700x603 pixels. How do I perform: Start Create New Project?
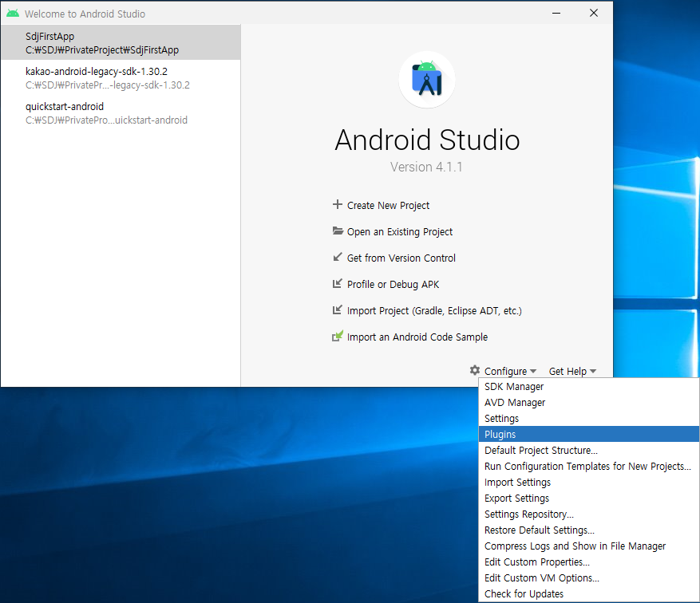click(388, 206)
